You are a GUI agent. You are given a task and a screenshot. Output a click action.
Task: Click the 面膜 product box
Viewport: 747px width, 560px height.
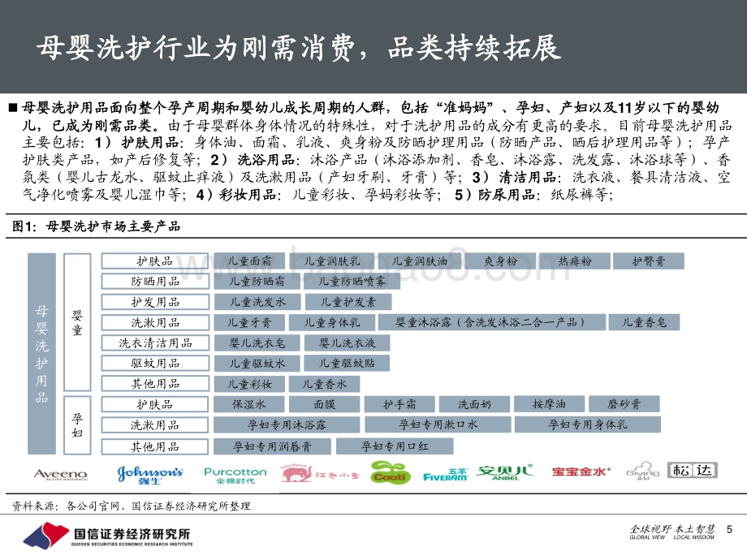[325, 404]
